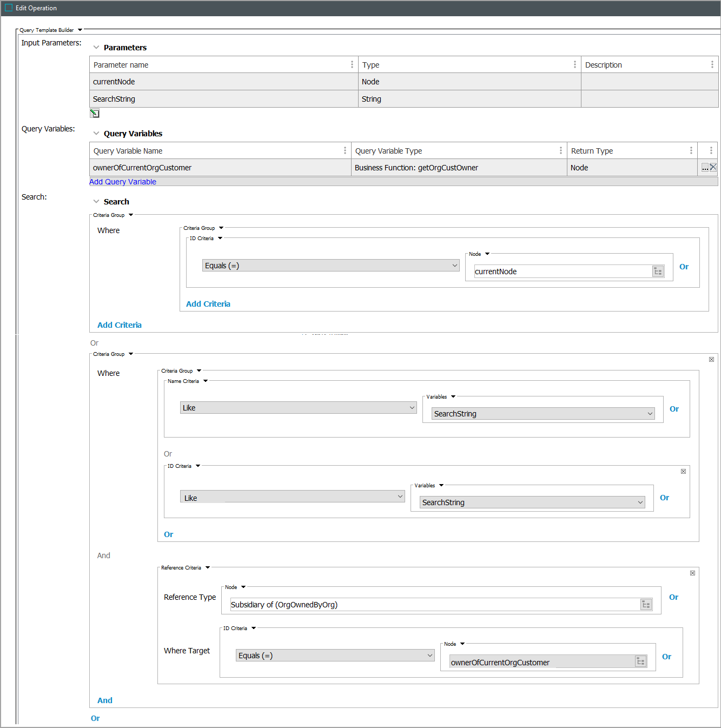The width and height of the screenshot is (721, 728).
Task: Click the Reference Criteria type dropdown arrow
Action: pos(208,568)
